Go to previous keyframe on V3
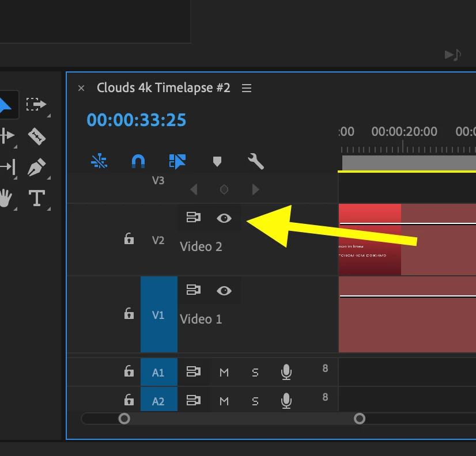 coord(194,189)
